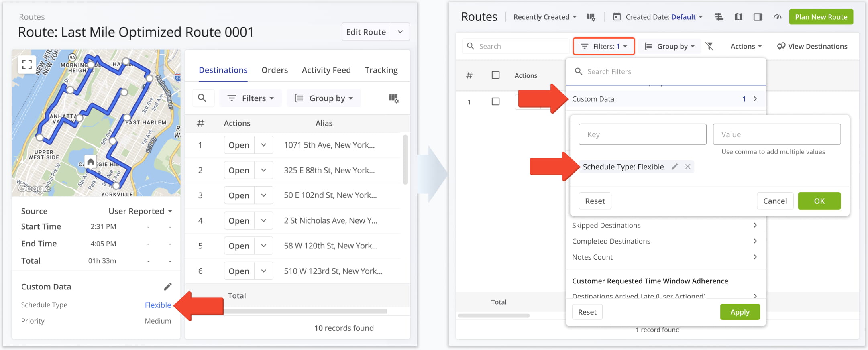Click OK in Custom Data popup

819,201
